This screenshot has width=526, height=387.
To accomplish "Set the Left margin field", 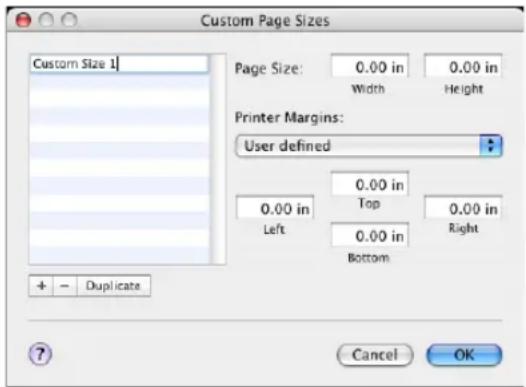I will tap(275, 208).
